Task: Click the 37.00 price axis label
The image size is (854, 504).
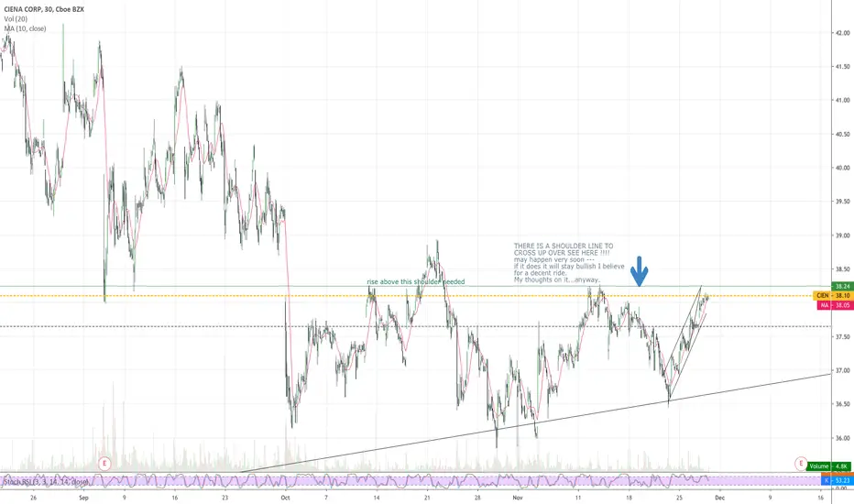Action: coord(842,370)
